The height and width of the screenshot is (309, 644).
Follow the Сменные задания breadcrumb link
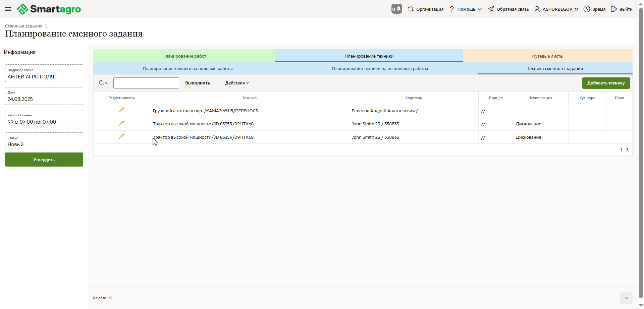pyautogui.click(x=24, y=26)
